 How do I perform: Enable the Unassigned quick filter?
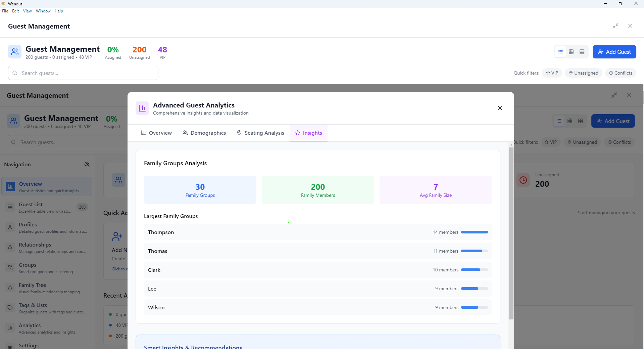(584, 73)
